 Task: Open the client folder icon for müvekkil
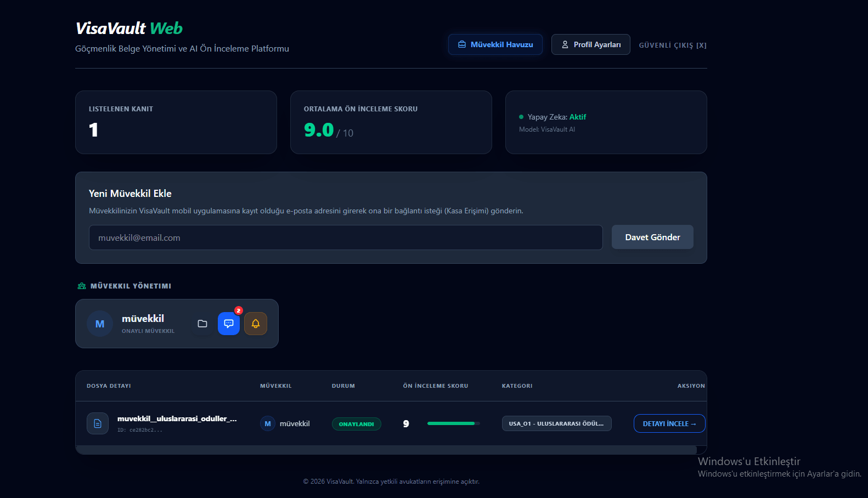(x=202, y=324)
